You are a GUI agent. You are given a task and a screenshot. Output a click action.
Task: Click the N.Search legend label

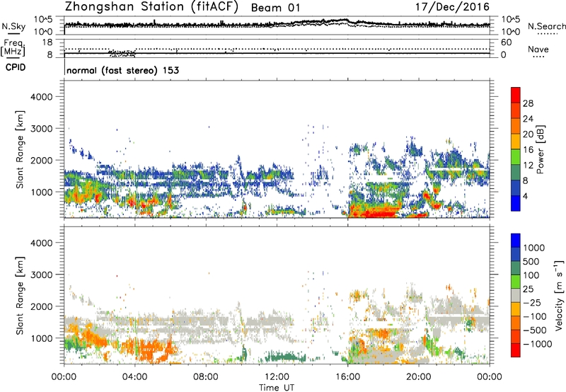547,26
